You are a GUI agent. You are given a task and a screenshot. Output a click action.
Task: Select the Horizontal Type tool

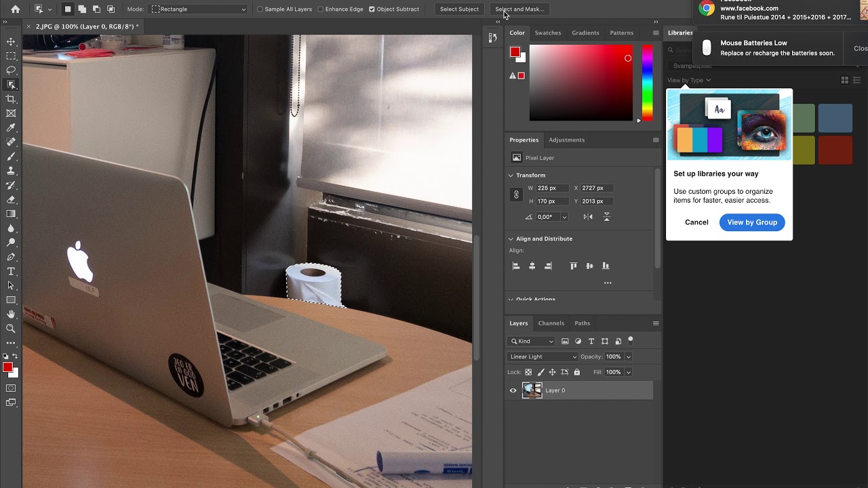[11, 271]
